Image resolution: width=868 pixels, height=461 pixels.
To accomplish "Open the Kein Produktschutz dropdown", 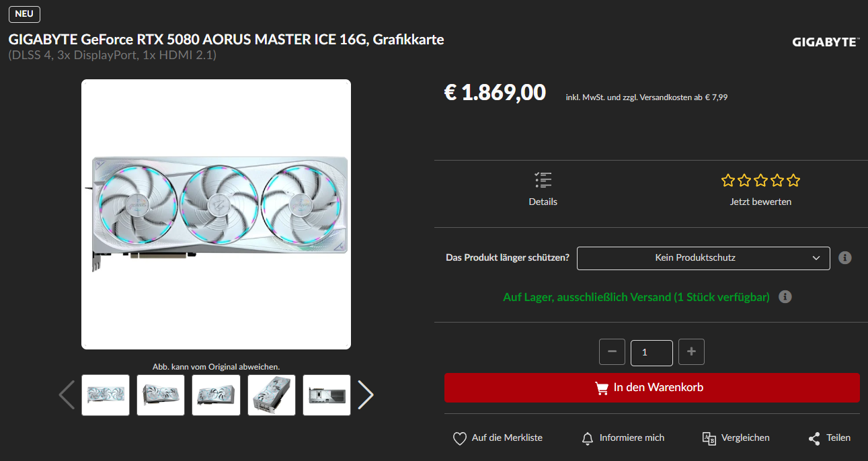I will coord(703,258).
